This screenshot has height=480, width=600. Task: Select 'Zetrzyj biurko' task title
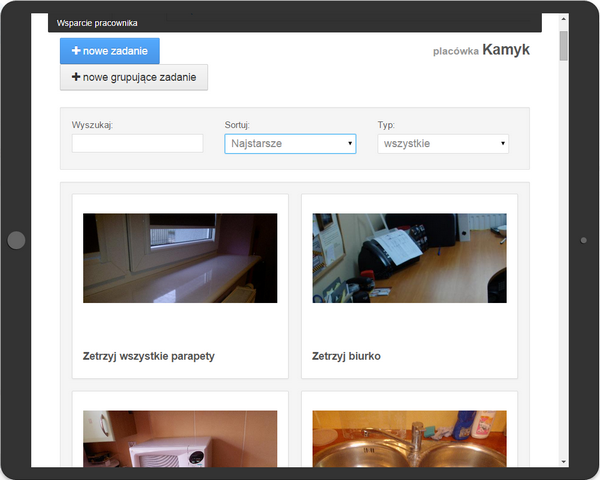(x=346, y=356)
